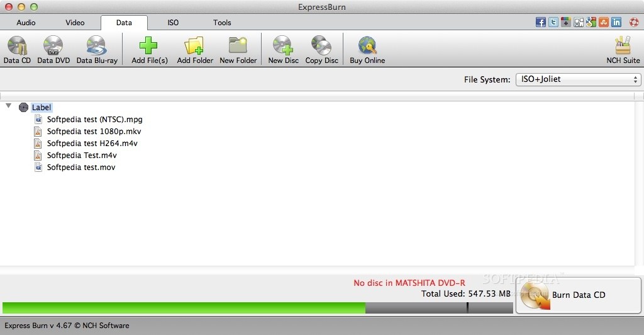The width and height of the screenshot is (644, 335).
Task: Click the Softpedia Test.m4v file icon
Action: [38, 155]
